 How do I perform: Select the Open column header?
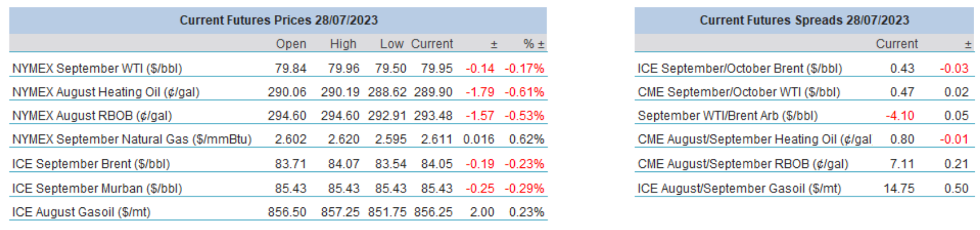pos(291,44)
